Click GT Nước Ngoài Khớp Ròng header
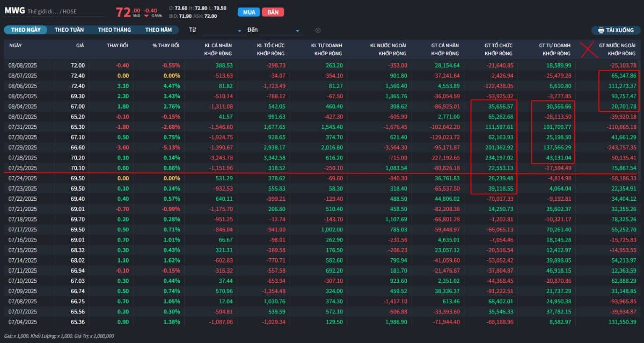This screenshot has height=343, width=644. 617,49
